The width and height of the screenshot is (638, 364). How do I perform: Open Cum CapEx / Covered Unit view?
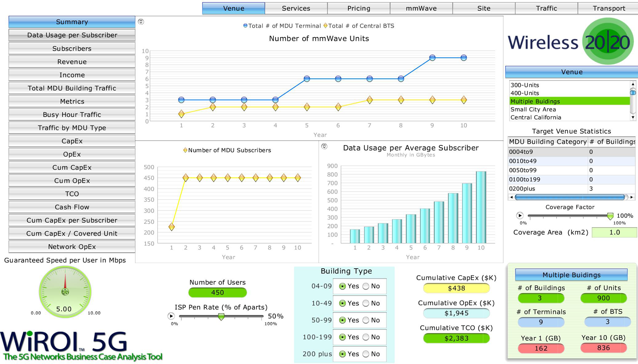(72, 233)
